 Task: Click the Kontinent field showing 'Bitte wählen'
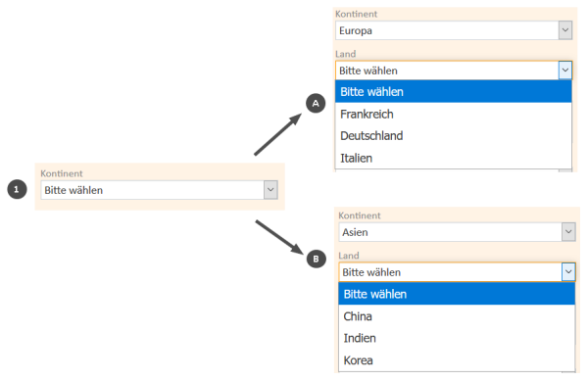159,190
